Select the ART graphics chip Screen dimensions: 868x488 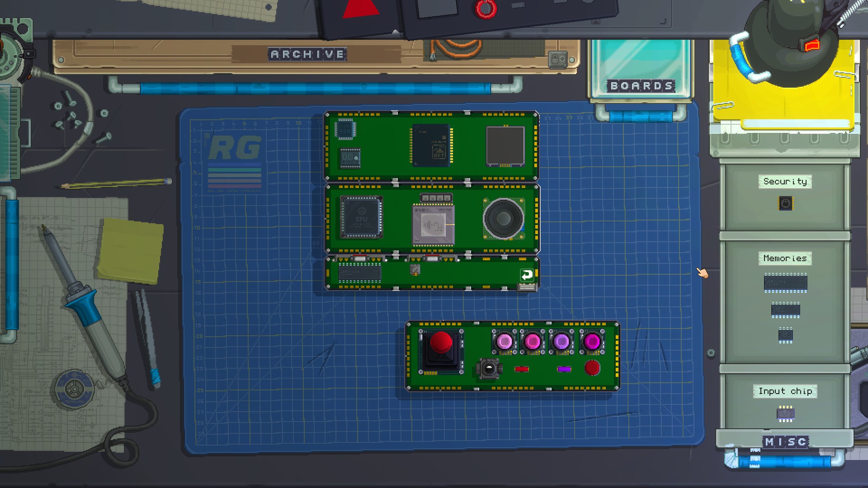[x=431, y=145]
